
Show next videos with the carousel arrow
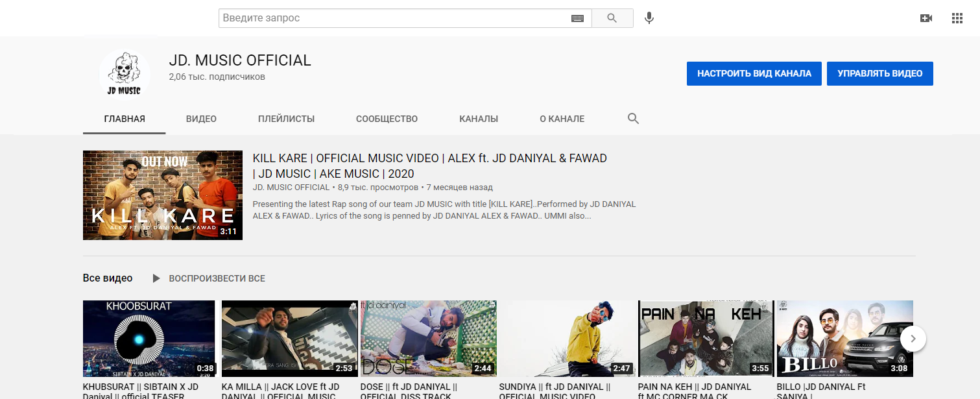coord(913,338)
